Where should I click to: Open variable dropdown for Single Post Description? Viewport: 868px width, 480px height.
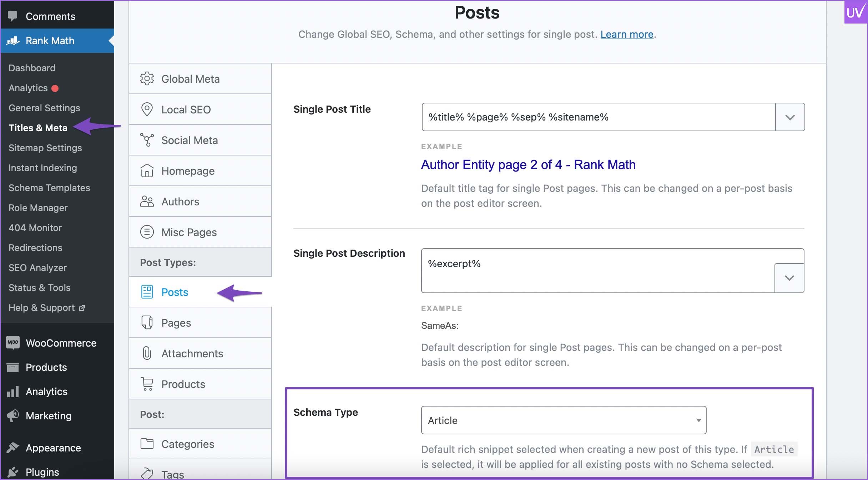[789, 278]
